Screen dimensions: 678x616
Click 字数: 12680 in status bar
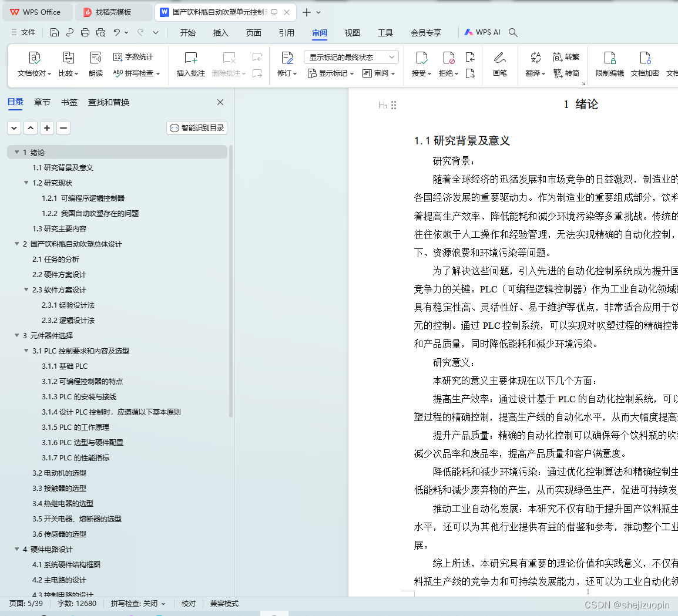pos(77,604)
